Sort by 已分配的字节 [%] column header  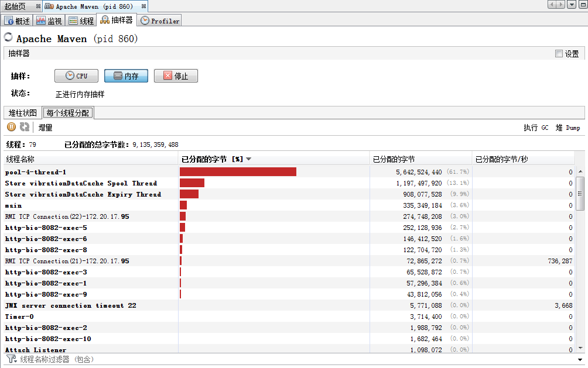click(274, 159)
